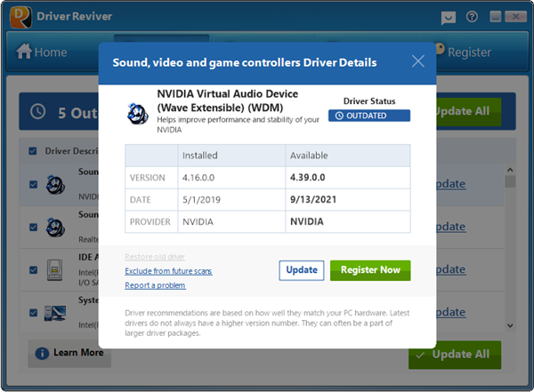Open the Home tab
This screenshot has width=534, height=392.
tap(42, 52)
